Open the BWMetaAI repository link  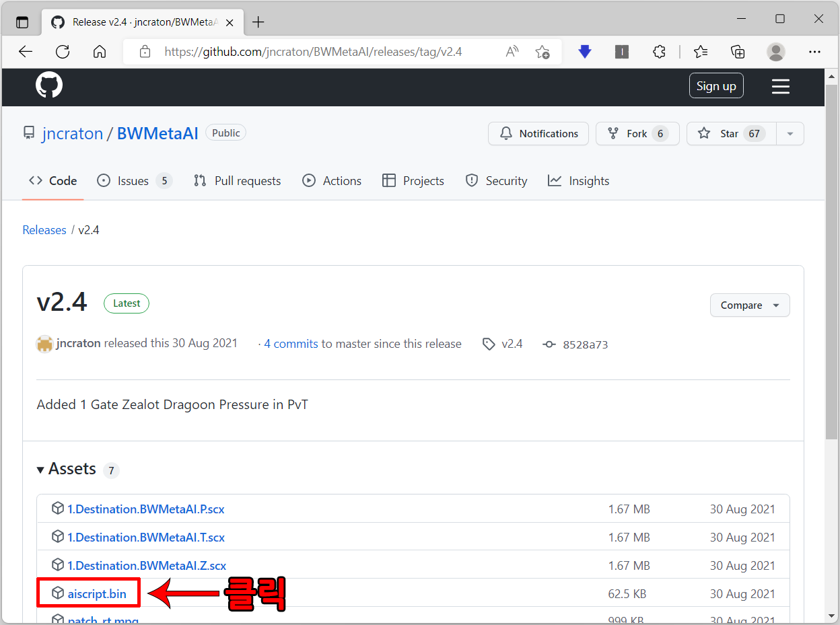coord(157,133)
